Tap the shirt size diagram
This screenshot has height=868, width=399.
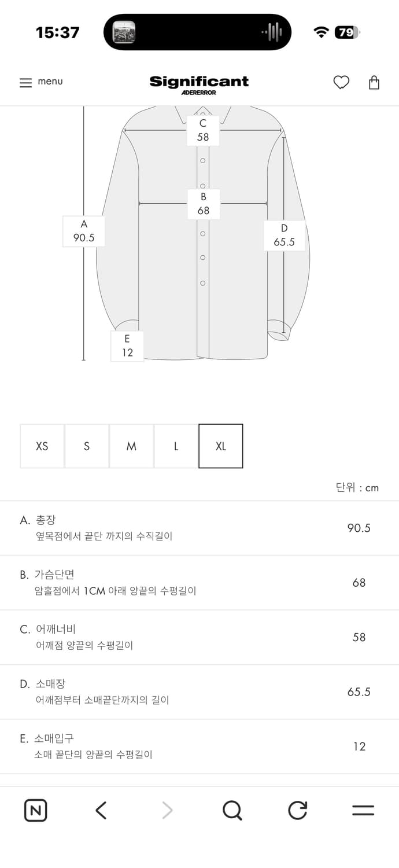point(199,231)
